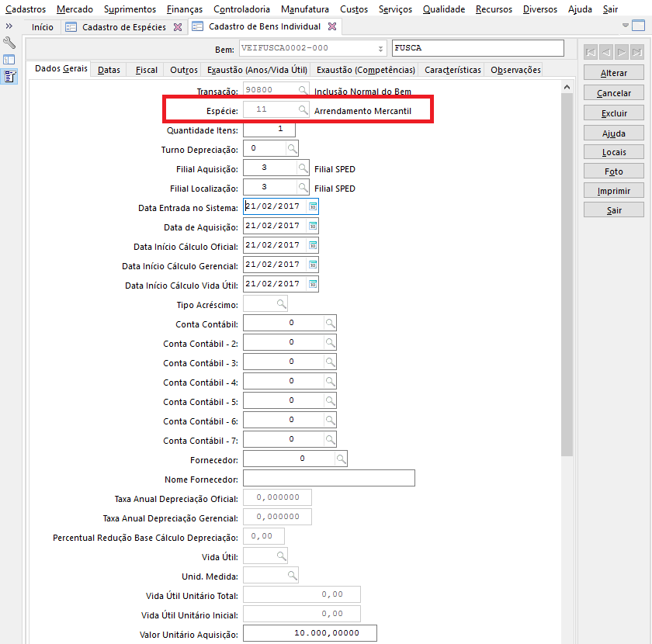Search Conta Contábil - 2 account
652x644 pixels.
[330, 343]
